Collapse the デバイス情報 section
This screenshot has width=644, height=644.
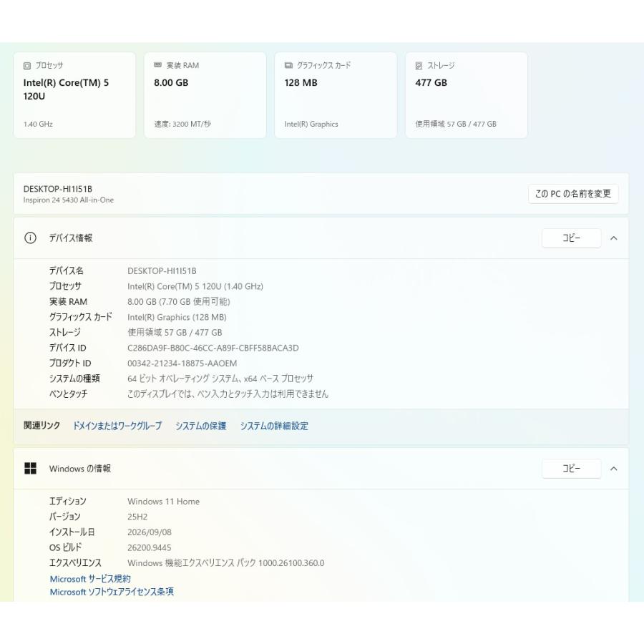click(614, 238)
